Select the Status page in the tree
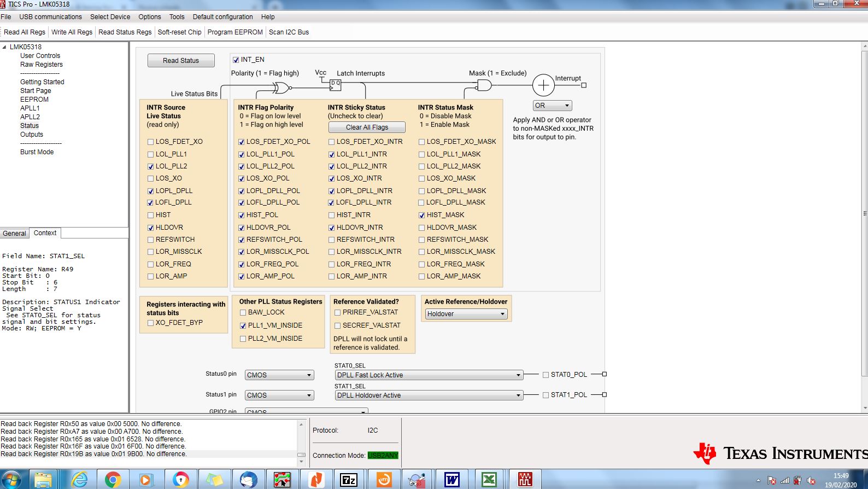The image size is (868, 489). [x=30, y=126]
